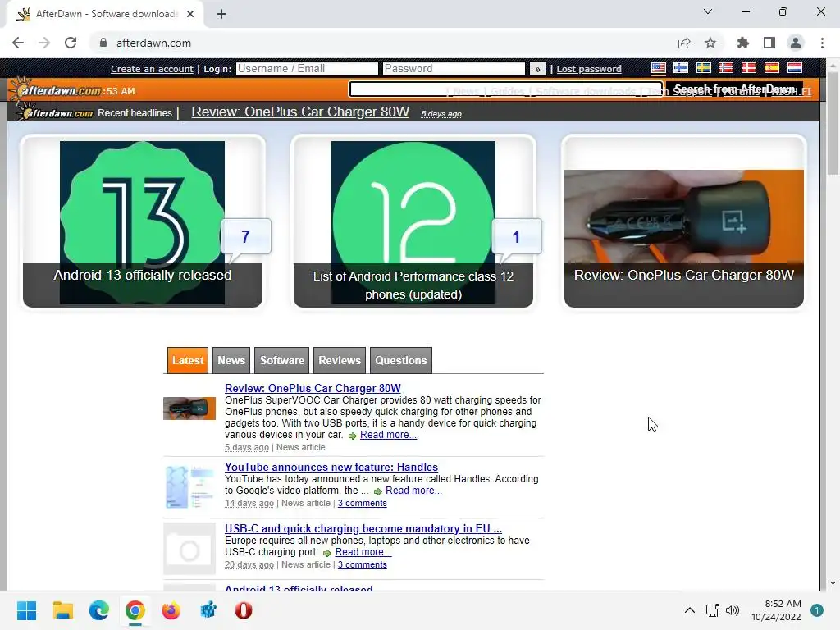Click YouTube Handles article thumbnail
The width and height of the screenshot is (840, 630).
click(x=189, y=487)
